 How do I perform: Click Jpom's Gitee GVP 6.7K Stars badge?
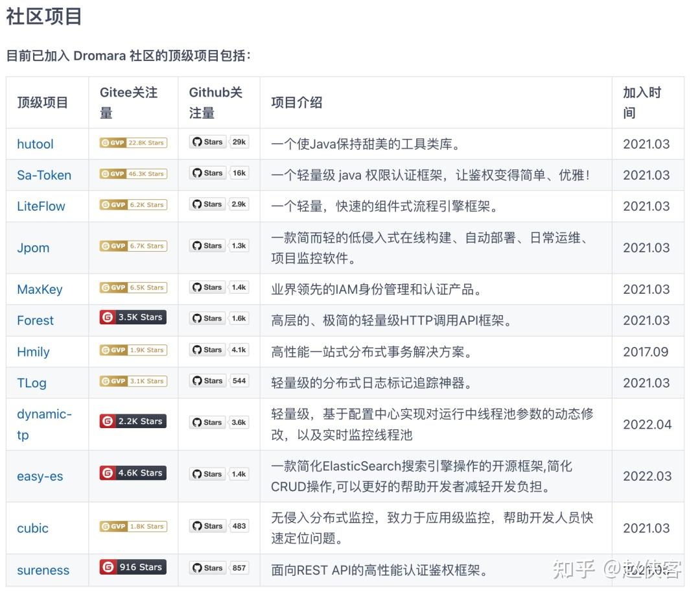[132, 246]
